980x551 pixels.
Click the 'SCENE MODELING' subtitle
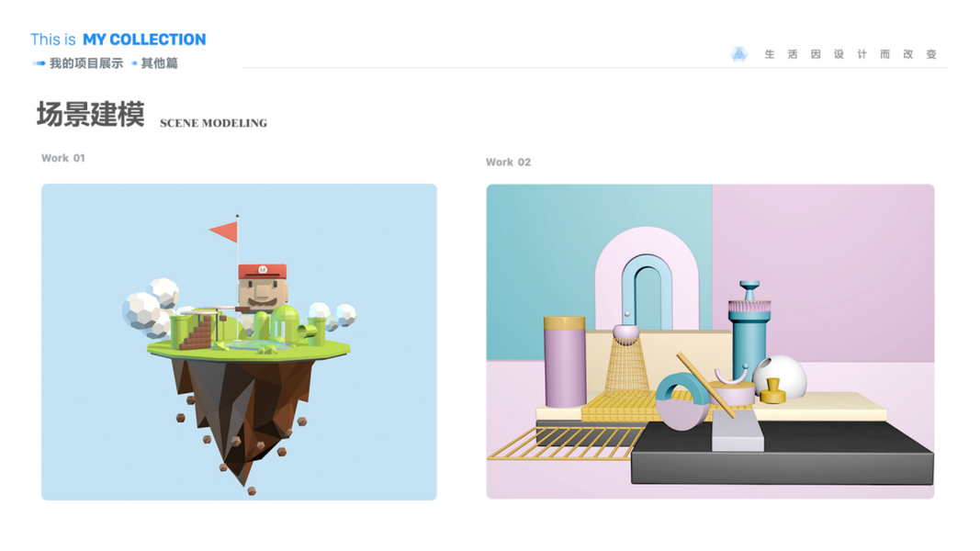(214, 123)
